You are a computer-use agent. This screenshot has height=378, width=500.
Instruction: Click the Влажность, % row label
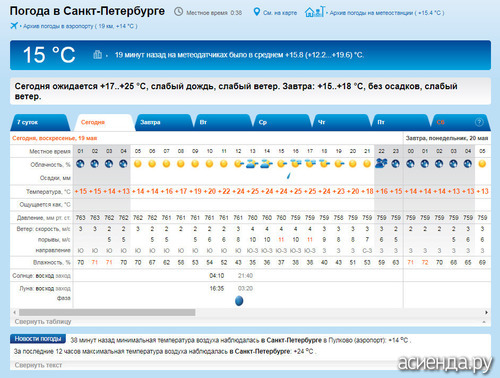tap(52, 263)
